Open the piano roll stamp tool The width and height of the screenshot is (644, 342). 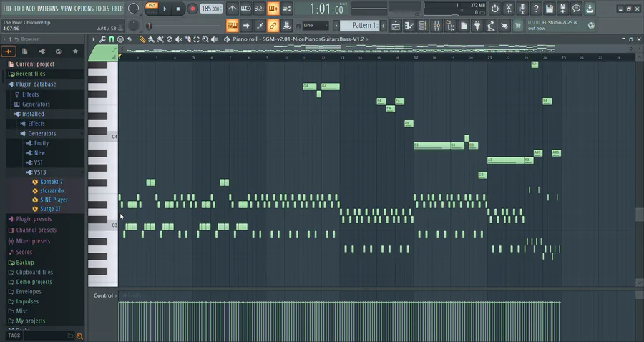[x=120, y=39]
